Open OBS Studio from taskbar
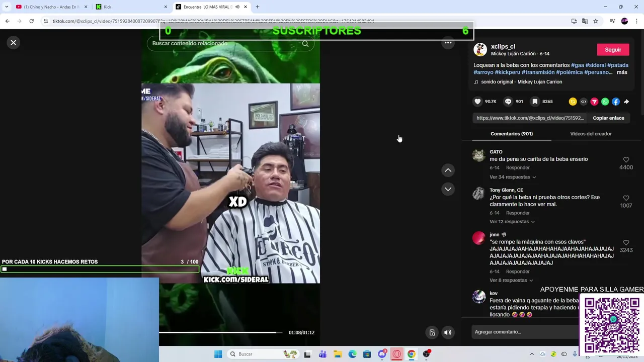This screenshot has height=362, width=644. coord(427,354)
